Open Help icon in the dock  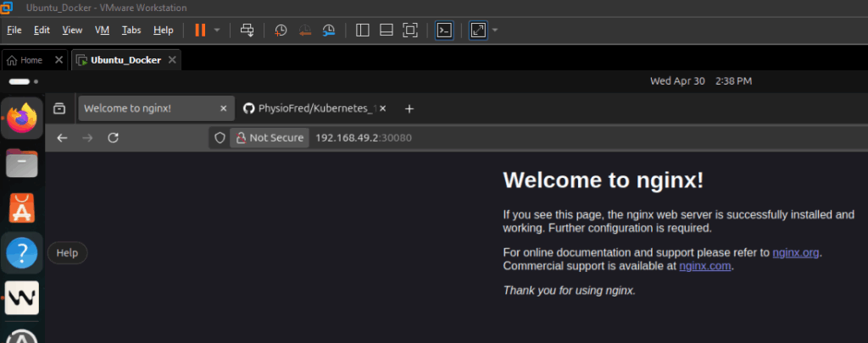[x=22, y=253]
